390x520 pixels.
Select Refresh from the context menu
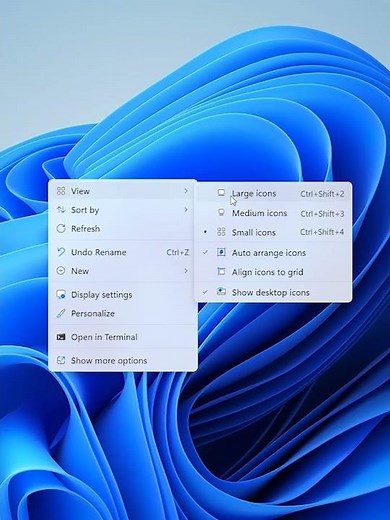pyautogui.click(x=123, y=229)
